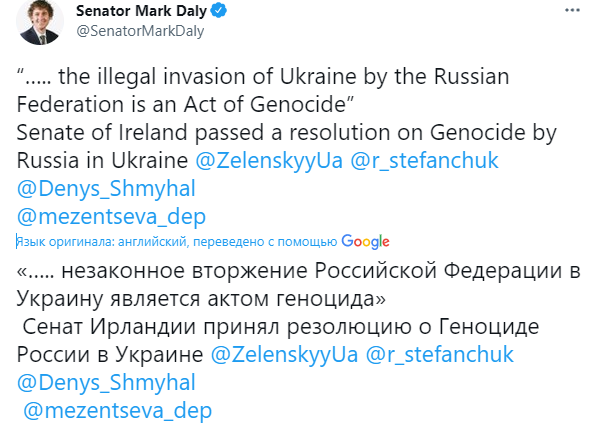Image resolution: width=602 pixels, height=431 pixels.
Task: Click the Google logo in translation notice
Action: [365, 241]
